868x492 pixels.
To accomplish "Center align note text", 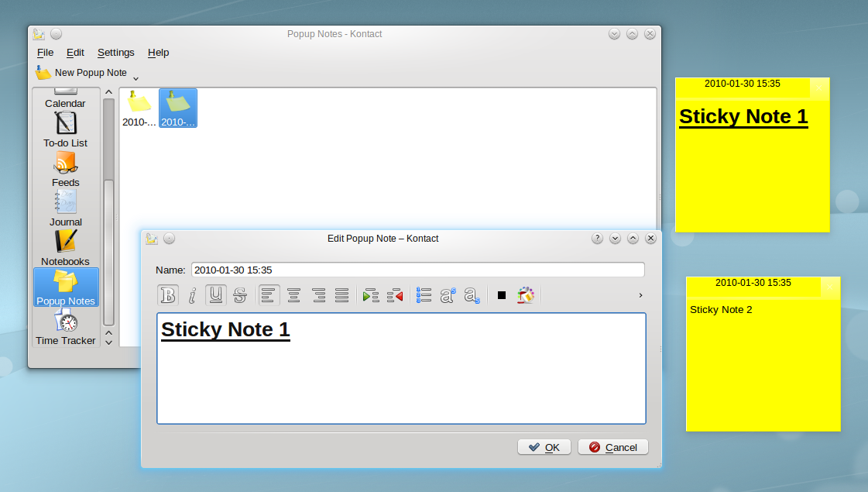I will click(x=293, y=295).
